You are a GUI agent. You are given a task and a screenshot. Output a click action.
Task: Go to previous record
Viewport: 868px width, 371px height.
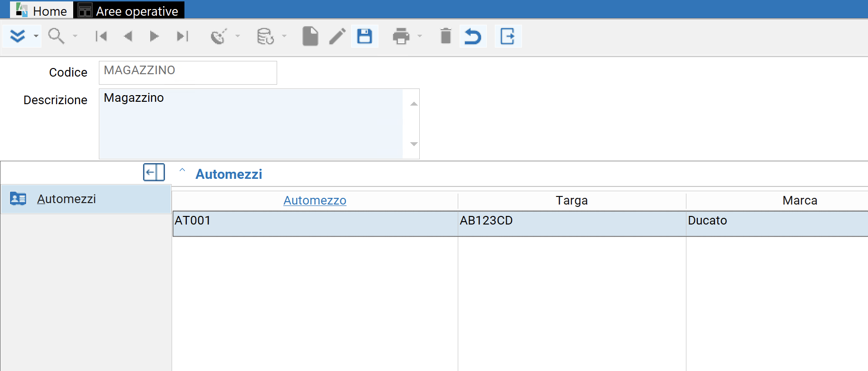pyautogui.click(x=128, y=36)
